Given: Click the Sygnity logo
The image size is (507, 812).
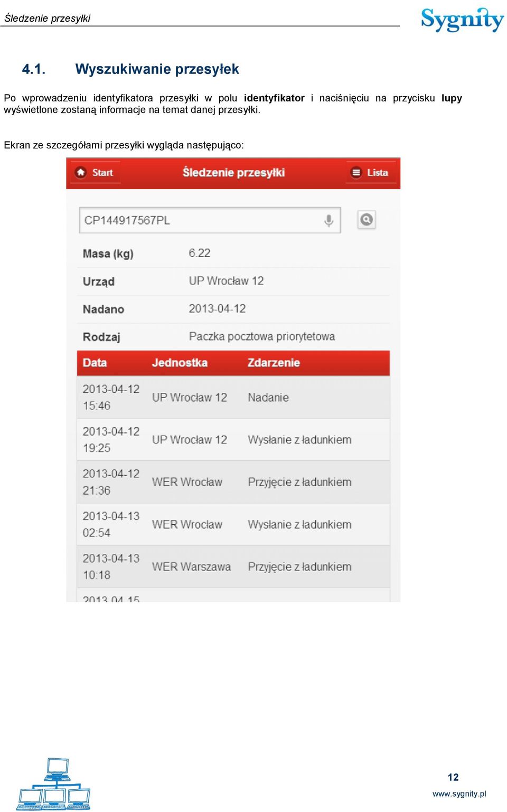Looking at the screenshot, I should click(x=462, y=20).
